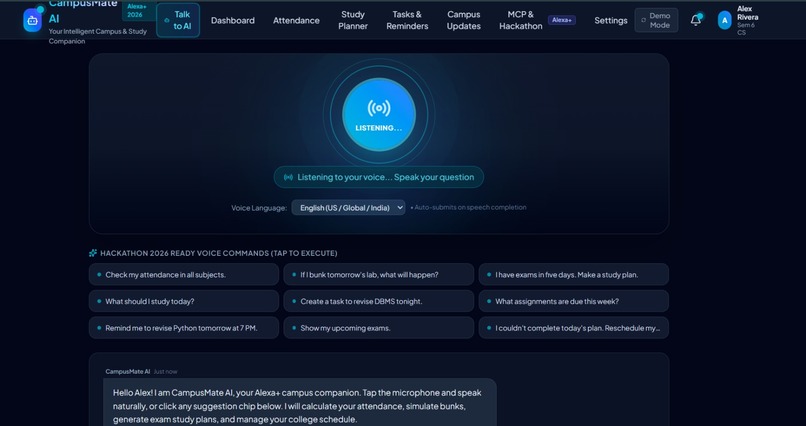The width and height of the screenshot is (806, 426).
Task: Click the 'CampusMate AI' chat sender label
Action: (127, 372)
